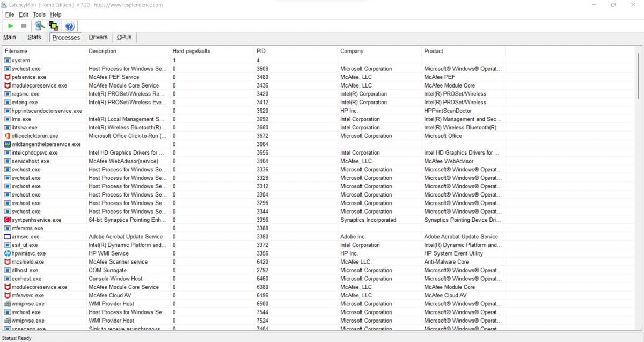Click the icon next to ibtsiva.exe
The width and height of the screenshot is (644, 342).
pos(8,127)
